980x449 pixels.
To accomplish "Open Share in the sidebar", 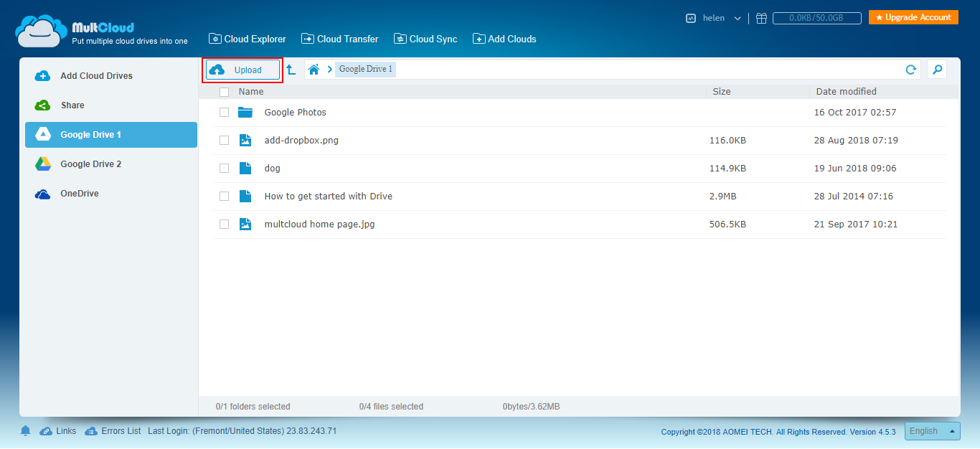I will click(111, 105).
